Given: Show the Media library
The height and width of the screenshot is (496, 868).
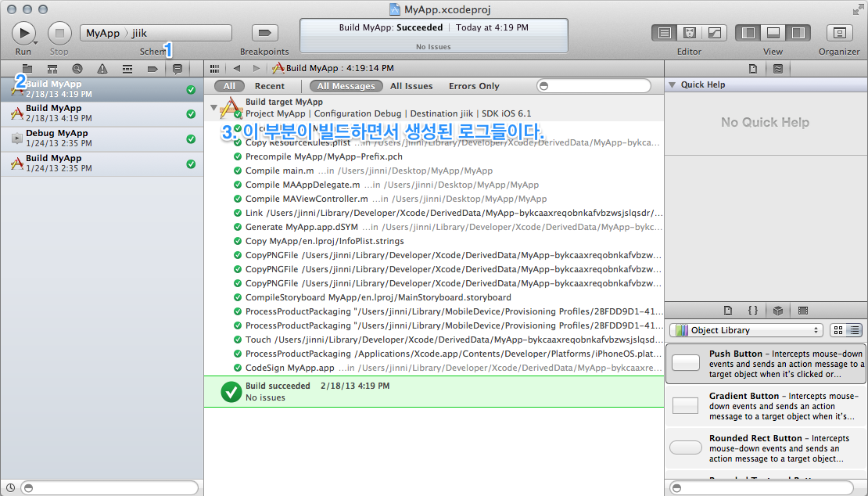Looking at the screenshot, I should click(802, 311).
